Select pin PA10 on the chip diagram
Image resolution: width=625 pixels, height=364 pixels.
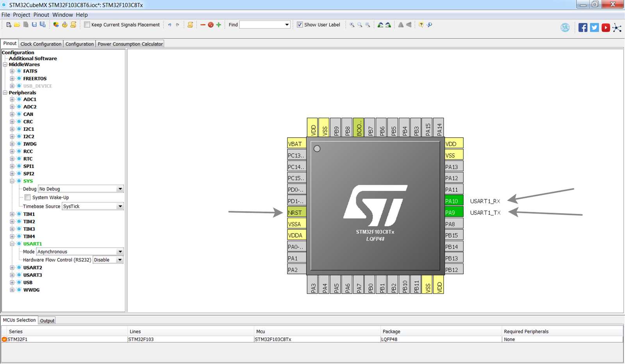[x=452, y=201]
